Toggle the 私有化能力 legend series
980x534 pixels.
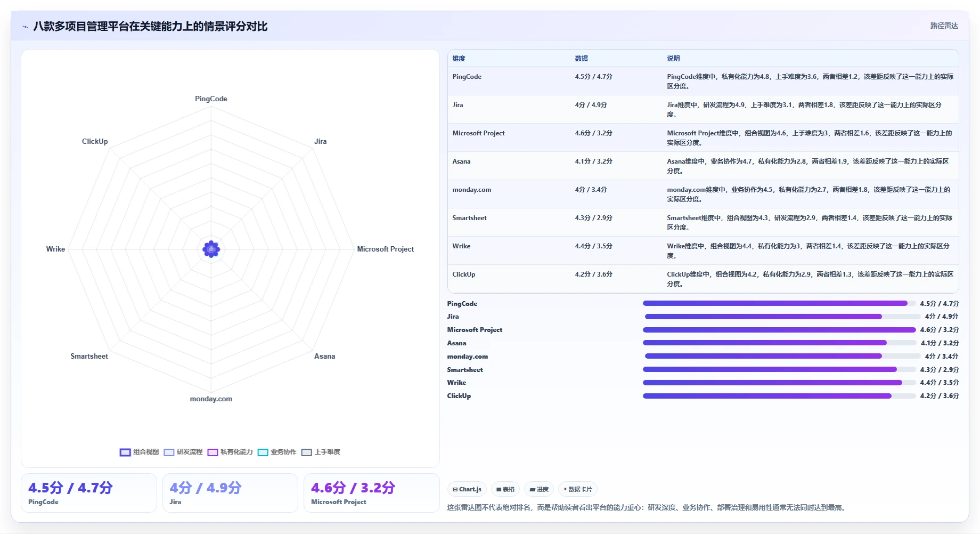pyautogui.click(x=230, y=452)
